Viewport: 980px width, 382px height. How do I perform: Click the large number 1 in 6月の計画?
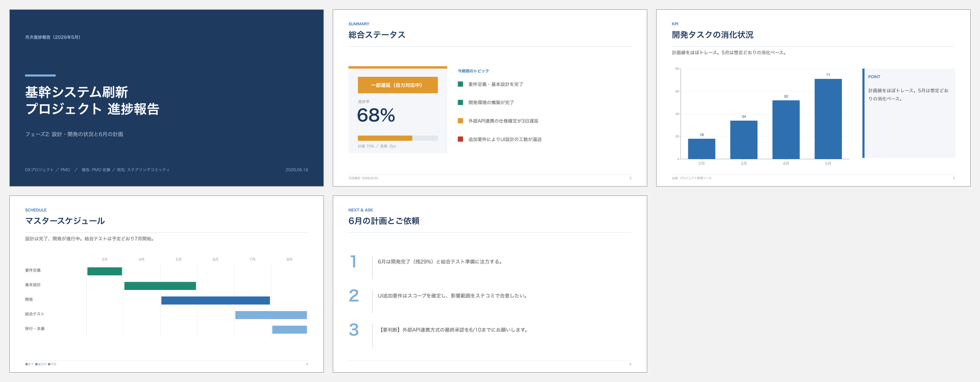coord(353,262)
